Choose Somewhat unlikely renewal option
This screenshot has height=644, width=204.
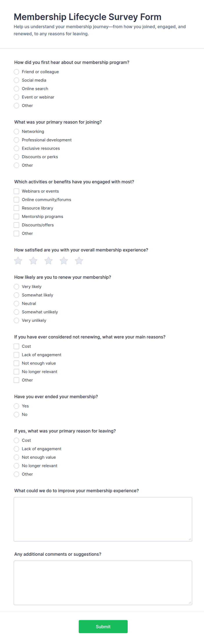[16, 312]
